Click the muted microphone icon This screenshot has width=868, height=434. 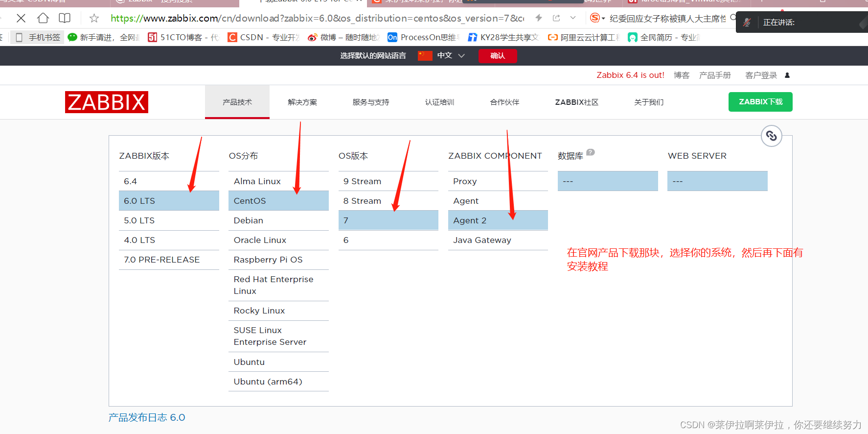pos(747,23)
